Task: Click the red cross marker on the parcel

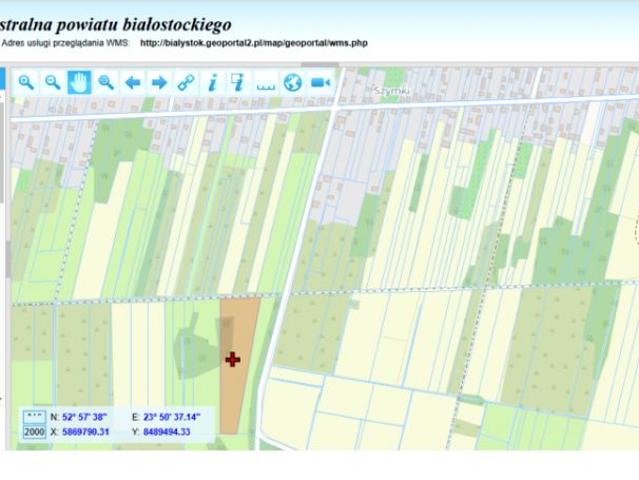Action: click(x=233, y=359)
